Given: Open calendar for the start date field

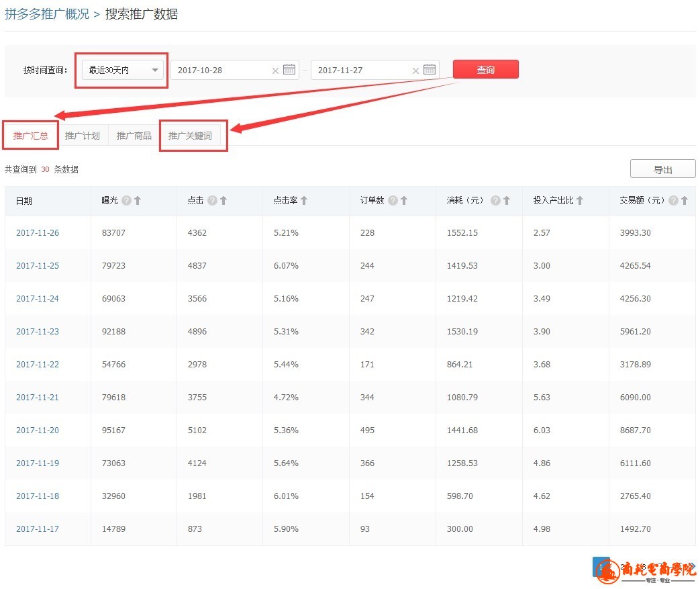Looking at the screenshot, I should 289,69.
